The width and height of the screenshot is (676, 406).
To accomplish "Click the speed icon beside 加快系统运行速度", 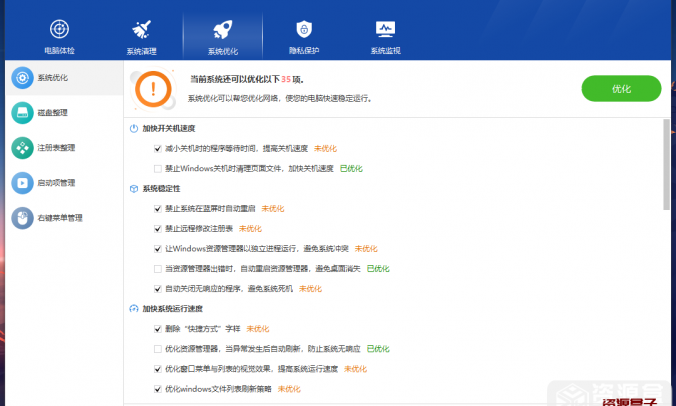I will pyautogui.click(x=134, y=309).
